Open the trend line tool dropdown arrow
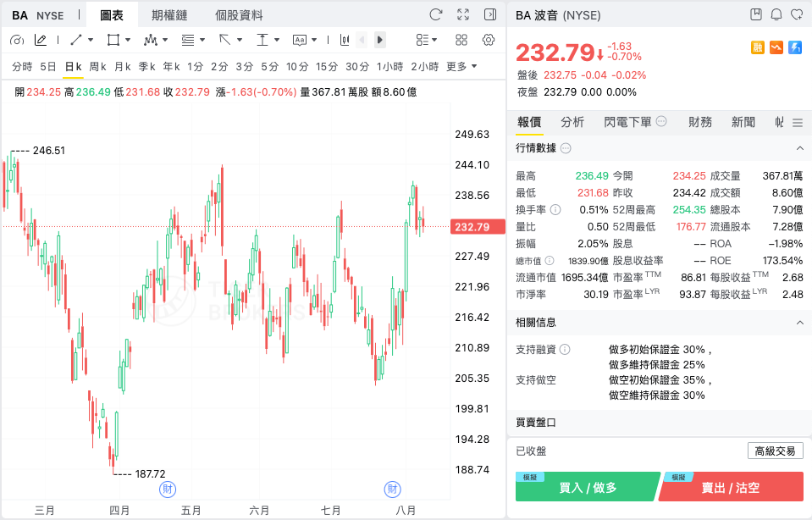The image size is (812, 520). tap(91, 40)
